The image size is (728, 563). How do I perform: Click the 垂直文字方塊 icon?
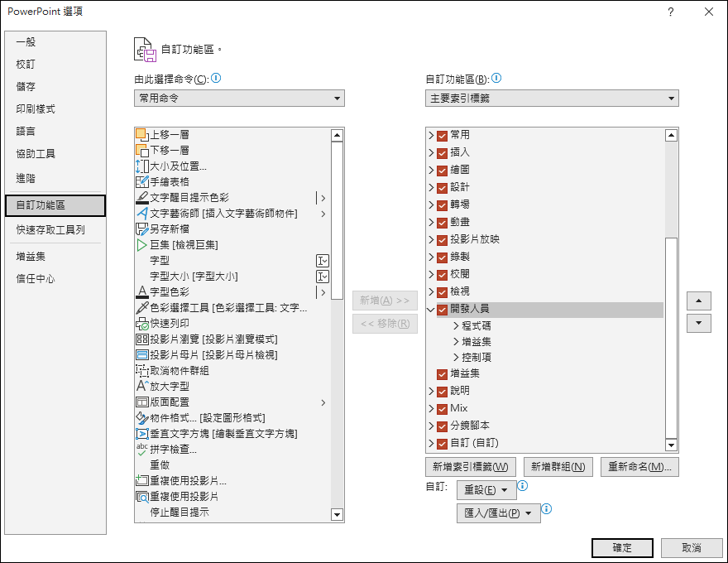[141, 433]
